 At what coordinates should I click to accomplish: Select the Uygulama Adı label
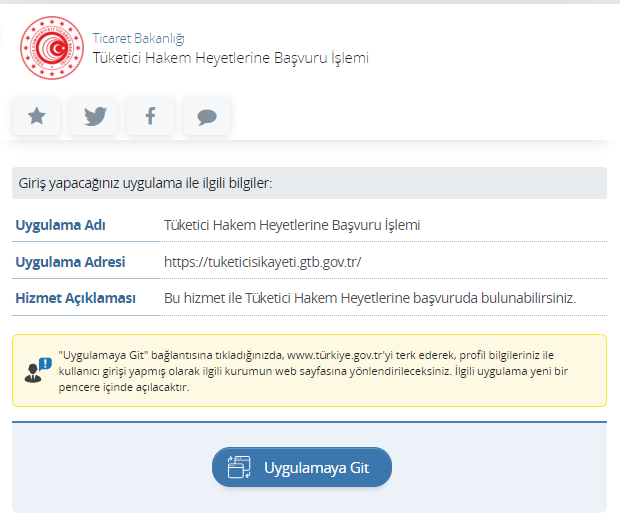point(61,225)
